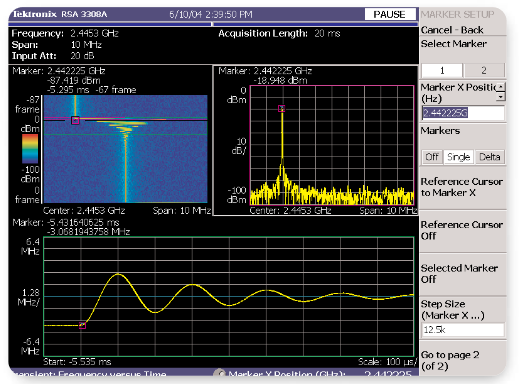Click the marker on frequency versus time trace

82,325
